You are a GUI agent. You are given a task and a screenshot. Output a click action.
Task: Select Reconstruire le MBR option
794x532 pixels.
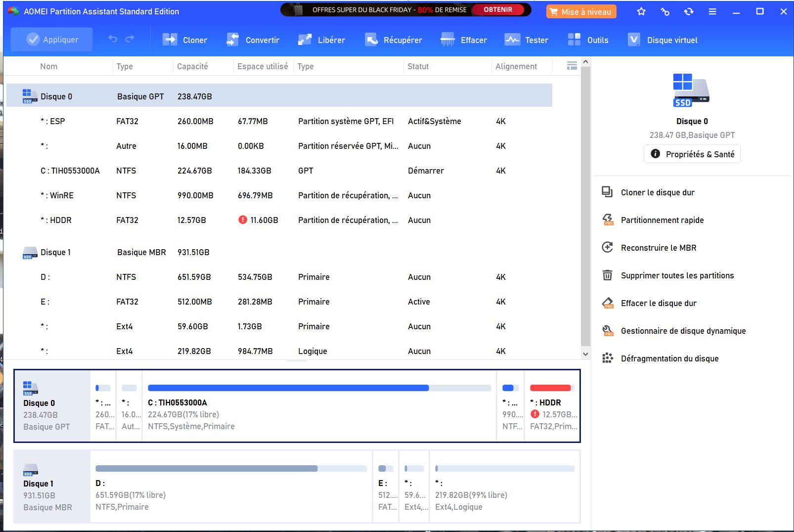[658, 248]
